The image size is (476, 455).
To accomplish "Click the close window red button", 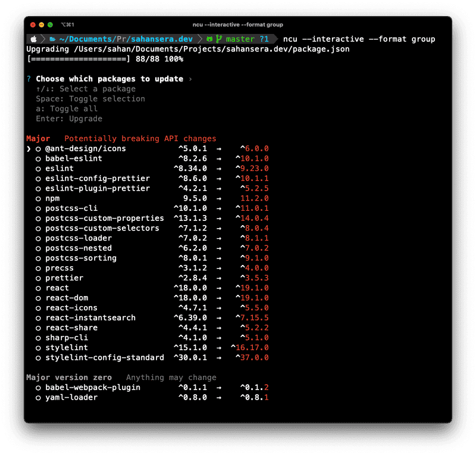I will 33,24.
